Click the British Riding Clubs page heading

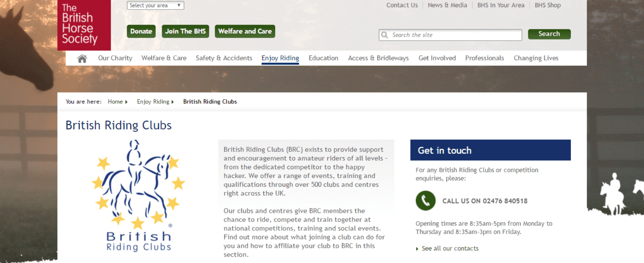point(118,125)
